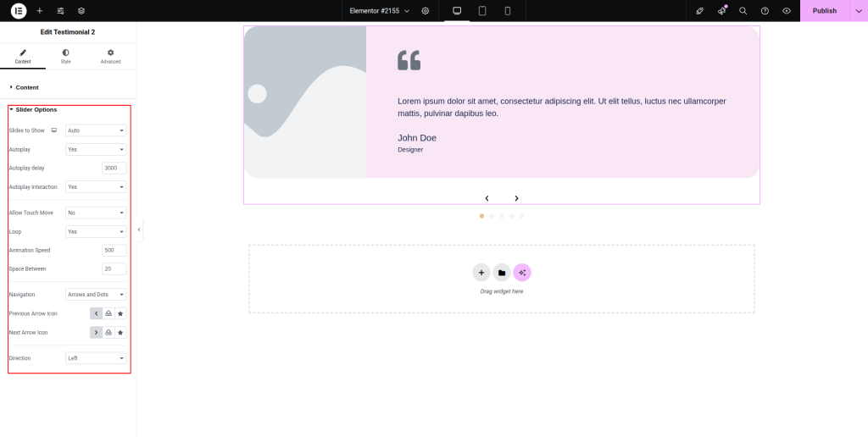Switch to the Style tab
Viewport: 868px width, 437px height.
point(65,57)
